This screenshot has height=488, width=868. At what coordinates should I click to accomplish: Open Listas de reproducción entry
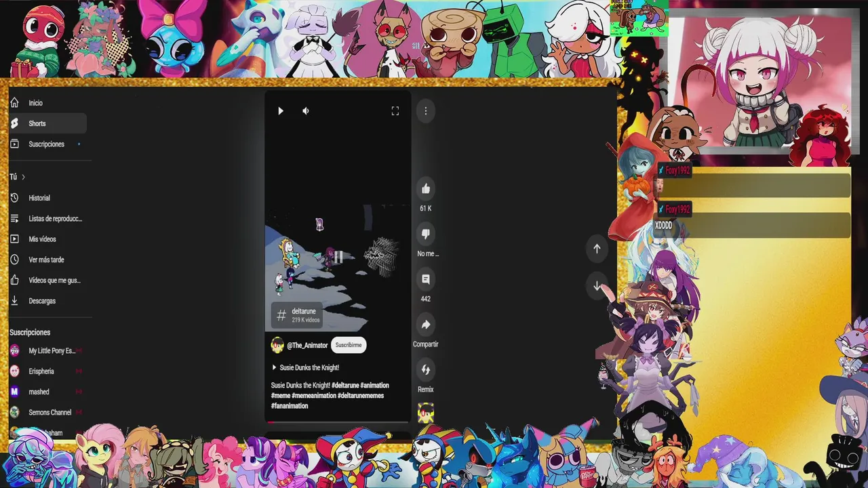pyautogui.click(x=47, y=218)
